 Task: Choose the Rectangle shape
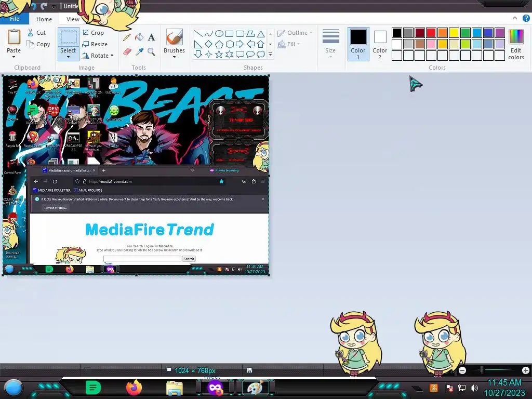coord(230,34)
